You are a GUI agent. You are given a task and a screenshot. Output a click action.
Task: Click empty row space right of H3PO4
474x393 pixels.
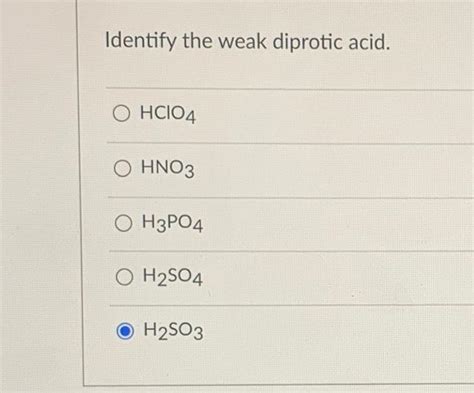(337, 224)
